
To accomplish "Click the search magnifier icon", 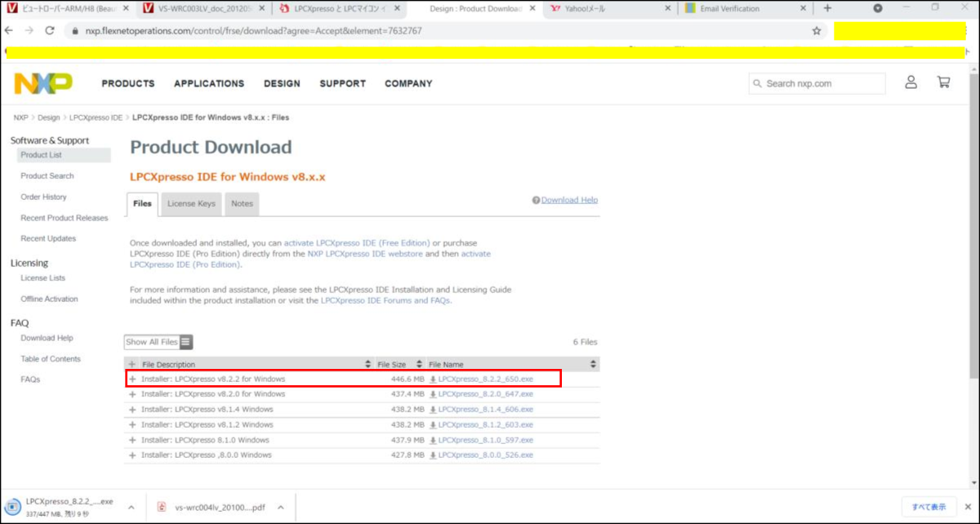I will tap(758, 84).
